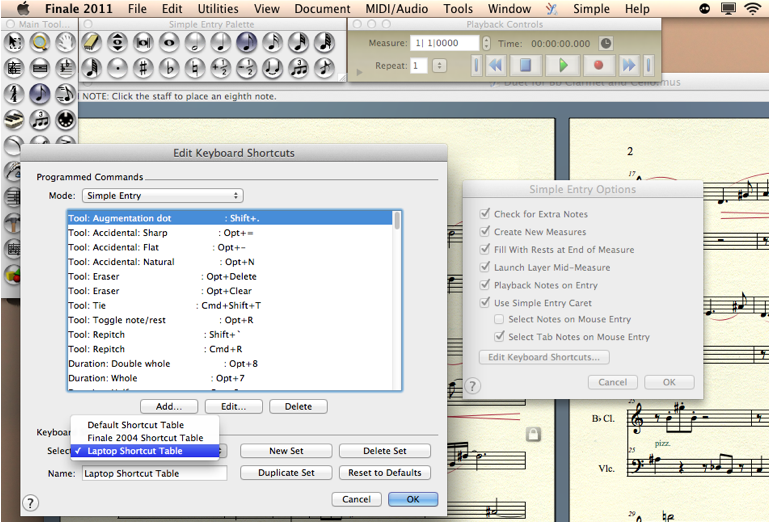Choose Finale 2004 Shortcut Table option
This screenshot has height=522, width=771.
point(145,437)
